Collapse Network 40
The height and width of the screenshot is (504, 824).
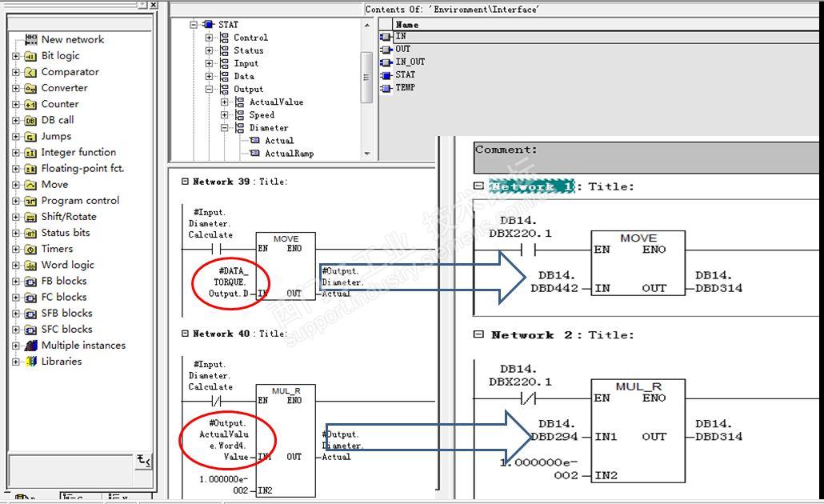[185, 333]
